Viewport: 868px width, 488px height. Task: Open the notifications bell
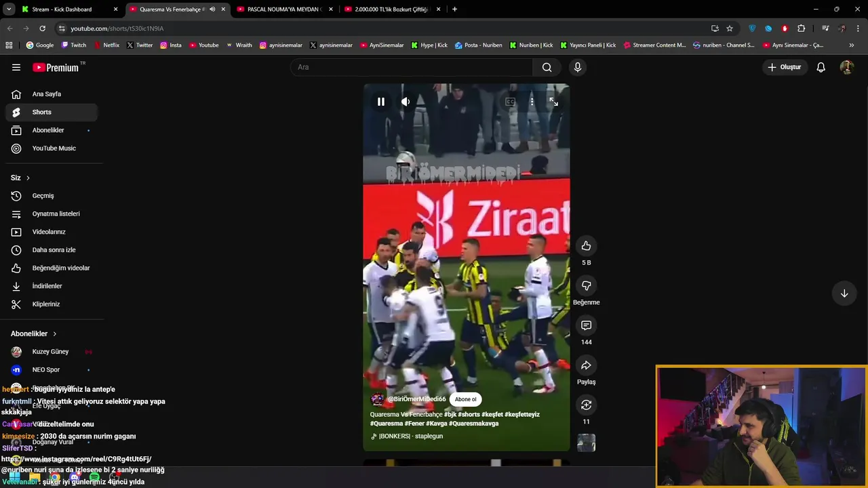821,67
